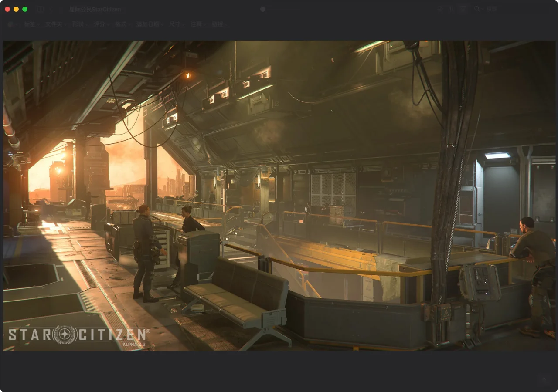Go forward with the right arrow

point(60,9)
